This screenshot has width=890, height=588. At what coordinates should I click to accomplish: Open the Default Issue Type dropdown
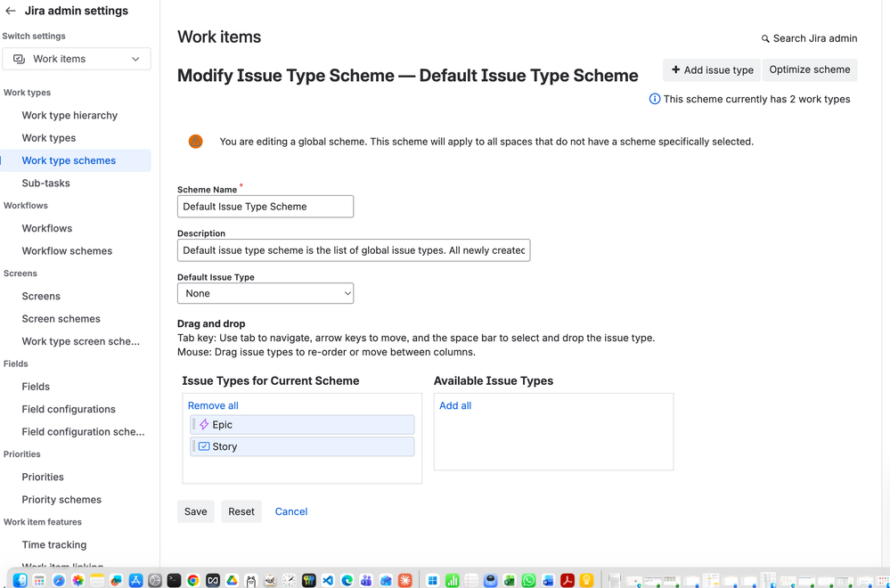coord(265,293)
